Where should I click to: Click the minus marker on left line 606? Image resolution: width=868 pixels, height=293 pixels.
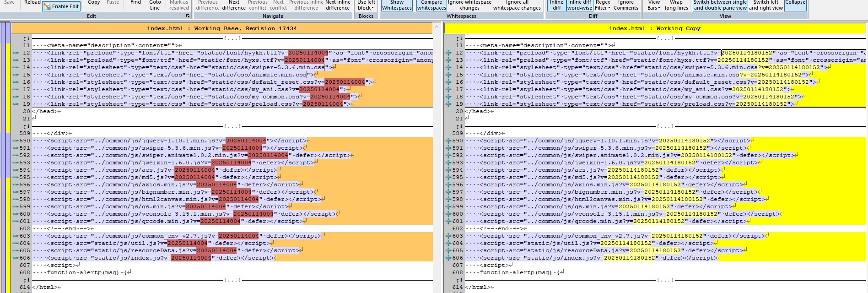pos(16,258)
